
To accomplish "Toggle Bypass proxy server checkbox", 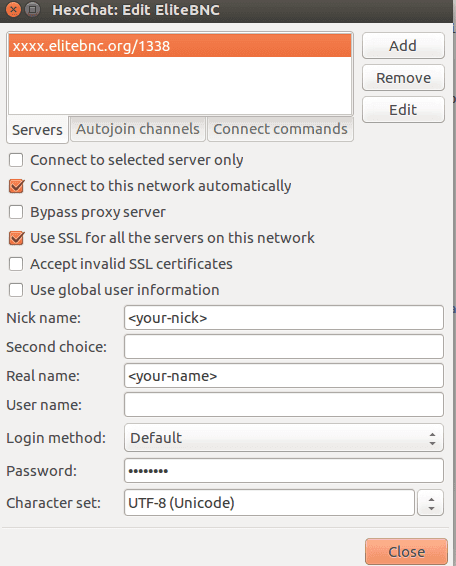I will tap(16, 212).
